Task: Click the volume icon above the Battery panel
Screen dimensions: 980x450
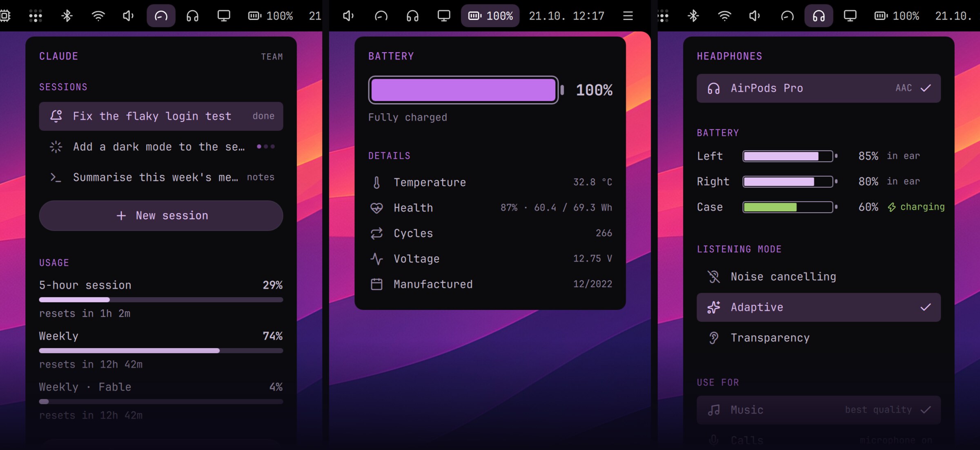Action: tap(348, 16)
